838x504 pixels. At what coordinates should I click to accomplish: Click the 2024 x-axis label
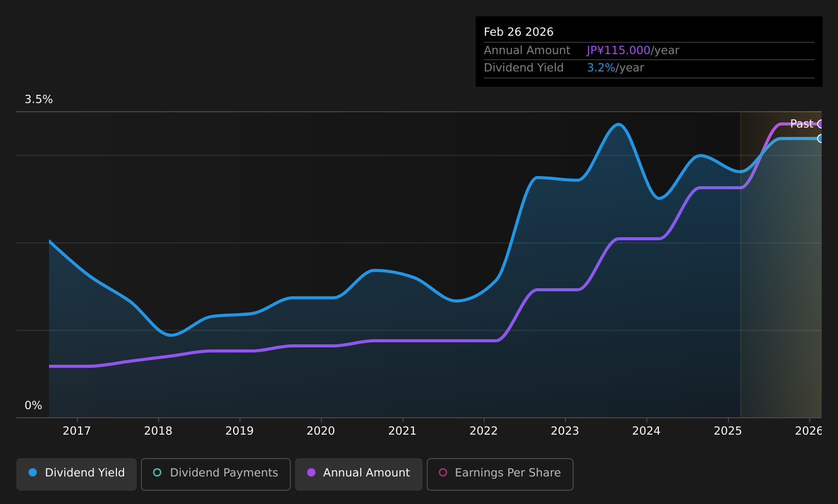646,431
